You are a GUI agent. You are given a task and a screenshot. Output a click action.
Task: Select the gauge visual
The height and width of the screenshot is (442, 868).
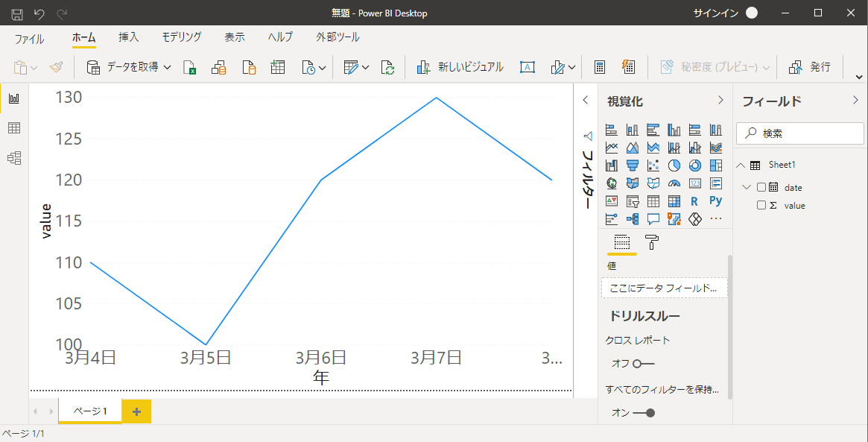click(x=674, y=183)
